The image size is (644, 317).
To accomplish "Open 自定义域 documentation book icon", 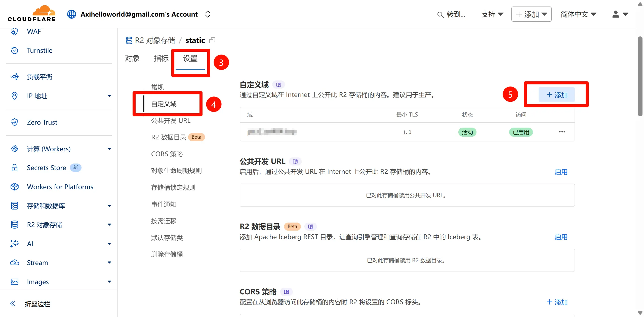I will (x=278, y=85).
